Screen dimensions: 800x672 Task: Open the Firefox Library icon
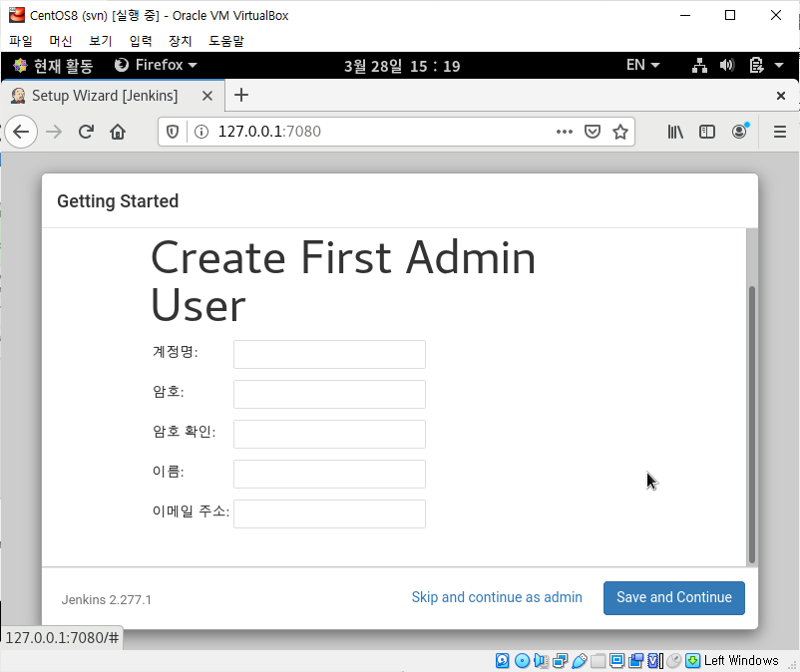(x=675, y=132)
